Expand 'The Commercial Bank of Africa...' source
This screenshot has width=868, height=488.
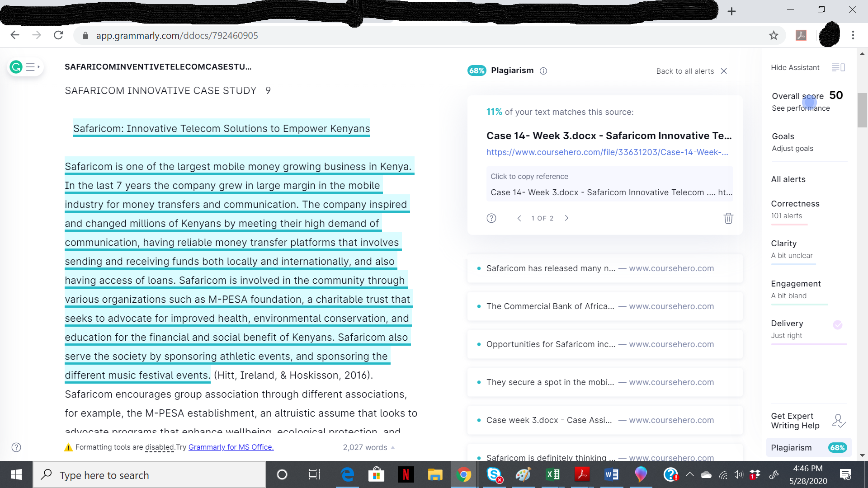tap(605, 306)
